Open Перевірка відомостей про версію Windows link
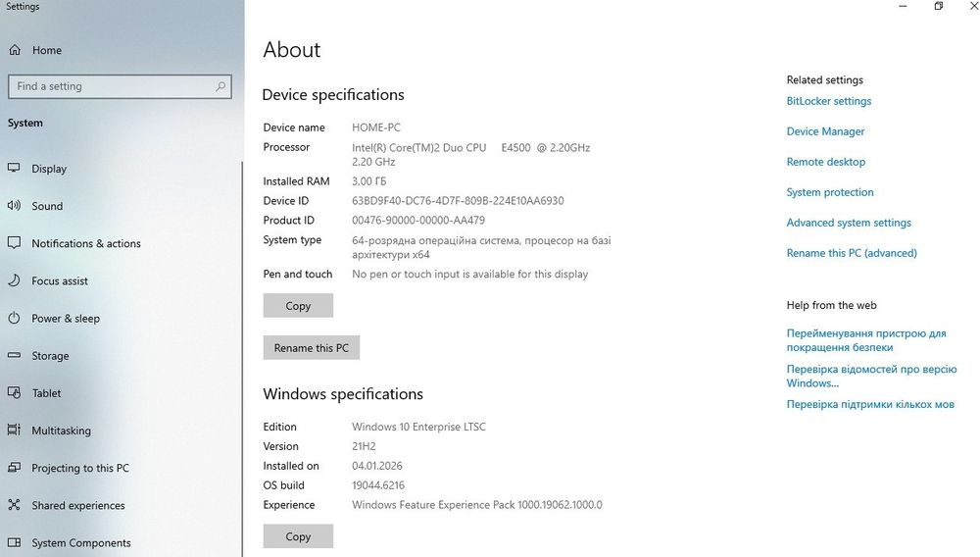 [871, 377]
